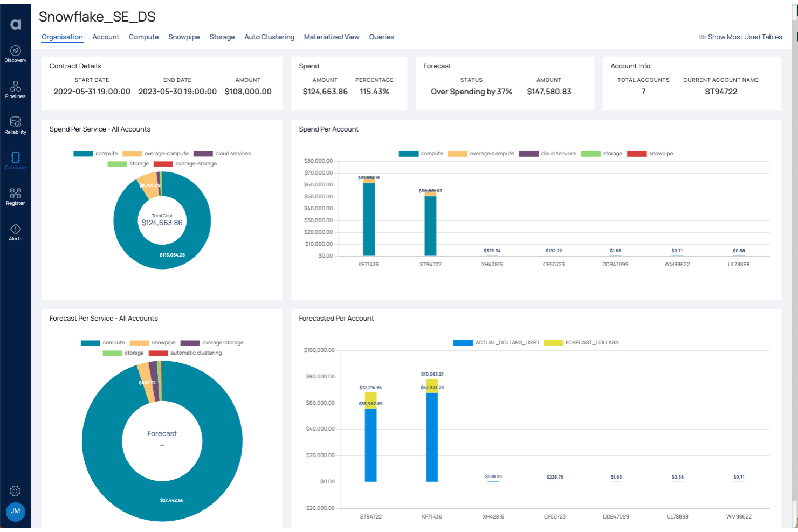The image size is (798, 532).
Task: Open the Snowpipe tab
Action: [184, 37]
